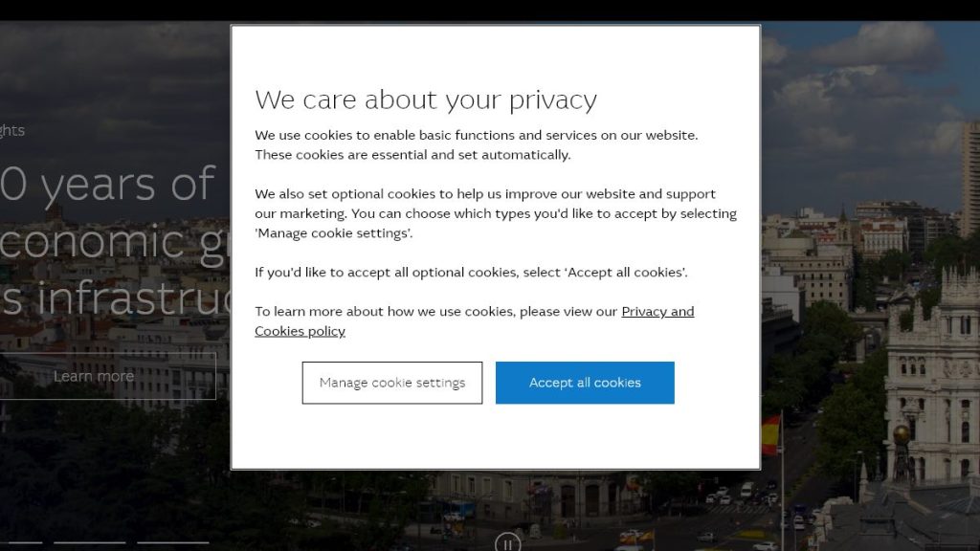This screenshot has width=980, height=551.
Task: Pause the hero carousel playback
Action: tap(507, 543)
